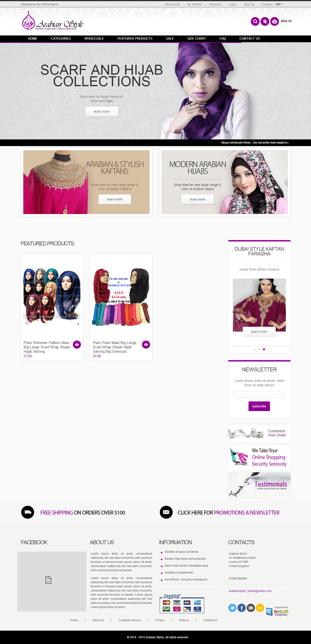This screenshot has height=644, width=311.
Task: Select the first carousel dot under Dubai kaftan
Action: point(255,349)
